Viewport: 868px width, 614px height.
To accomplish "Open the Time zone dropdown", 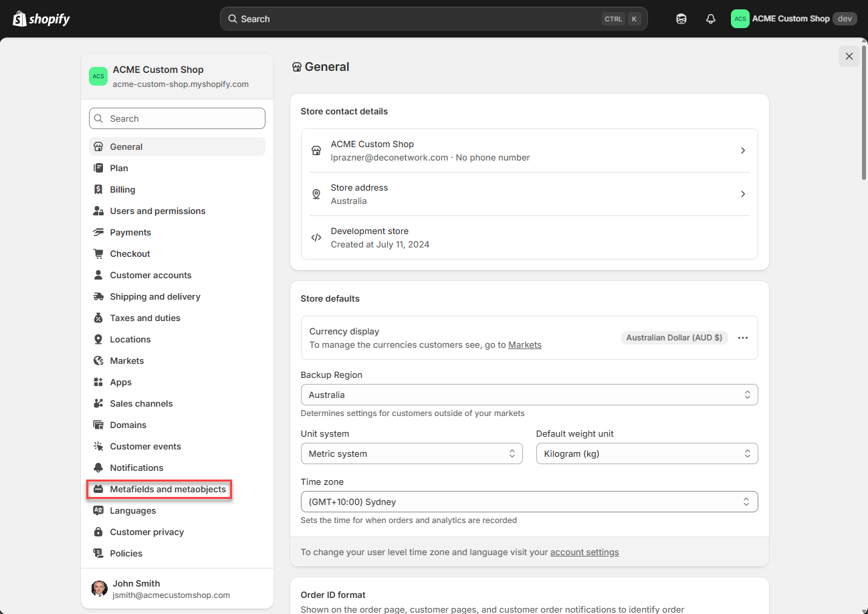I will (529, 502).
